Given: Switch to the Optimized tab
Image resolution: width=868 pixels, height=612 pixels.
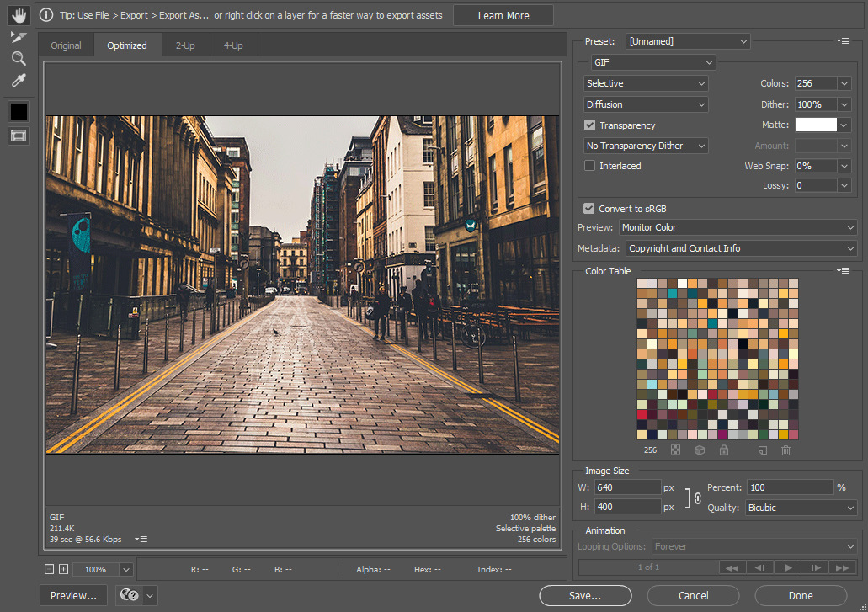Looking at the screenshot, I should coord(127,45).
